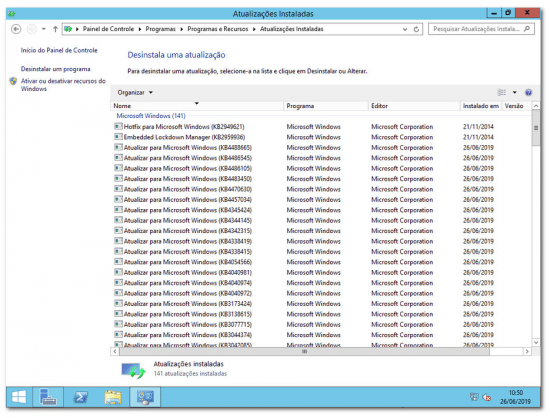Click the muted volume tray icon
The width and height of the screenshot is (550, 418).
tap(487, 397)
